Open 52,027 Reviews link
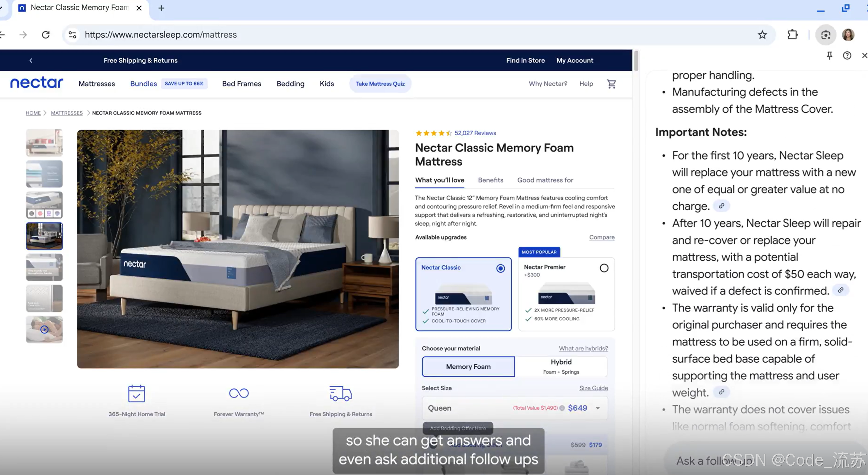868x475 pixels. (475, 133)
